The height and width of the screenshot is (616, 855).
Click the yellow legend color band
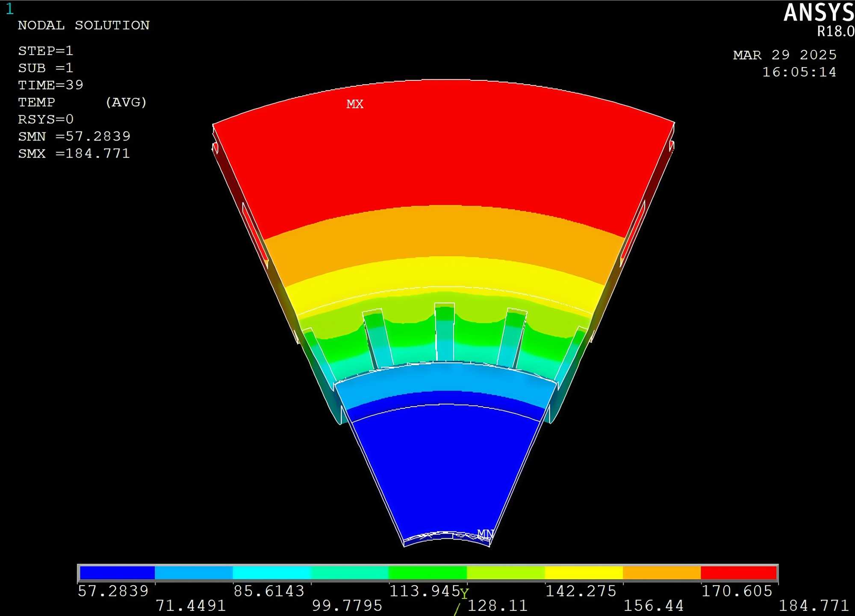coord(584,573)
